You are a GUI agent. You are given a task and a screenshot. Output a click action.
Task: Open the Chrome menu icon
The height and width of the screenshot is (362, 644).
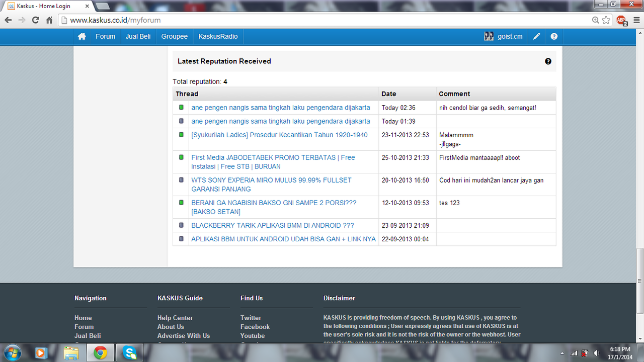(x=636, y=20)
